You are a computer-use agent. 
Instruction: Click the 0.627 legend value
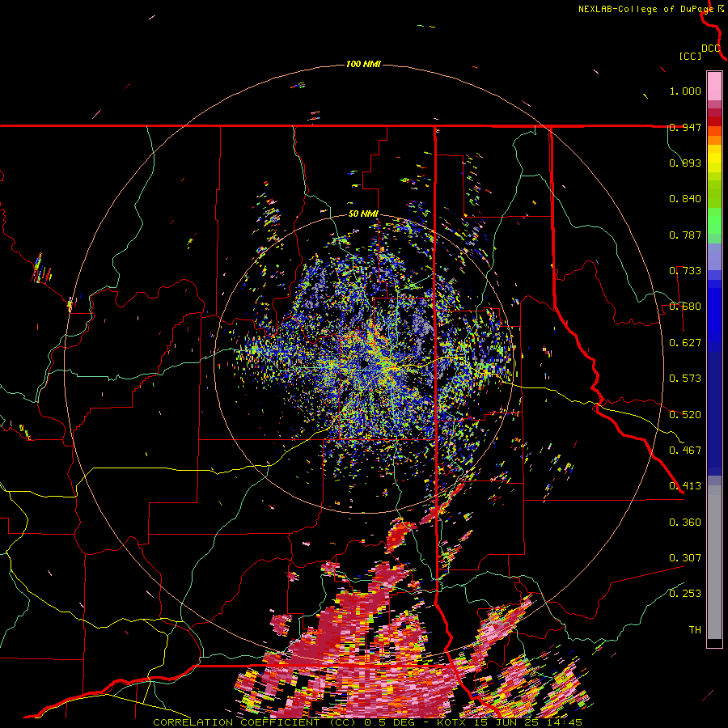(685, 343)
